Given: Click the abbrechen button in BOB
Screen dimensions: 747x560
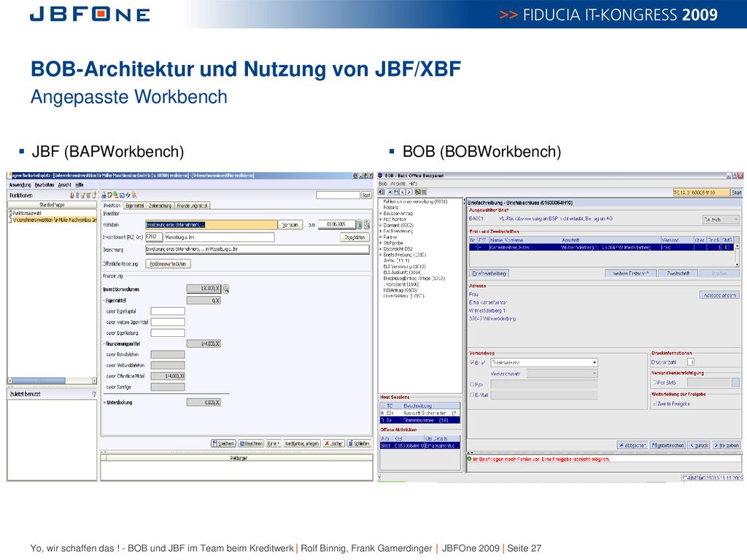Looking at the screenshot, I should 632,446.
